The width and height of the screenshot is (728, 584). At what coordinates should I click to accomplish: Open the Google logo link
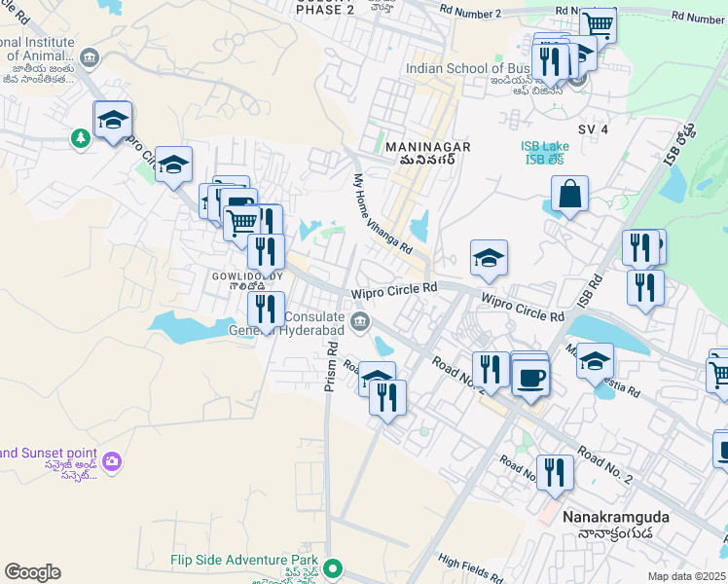coord(32,572)
